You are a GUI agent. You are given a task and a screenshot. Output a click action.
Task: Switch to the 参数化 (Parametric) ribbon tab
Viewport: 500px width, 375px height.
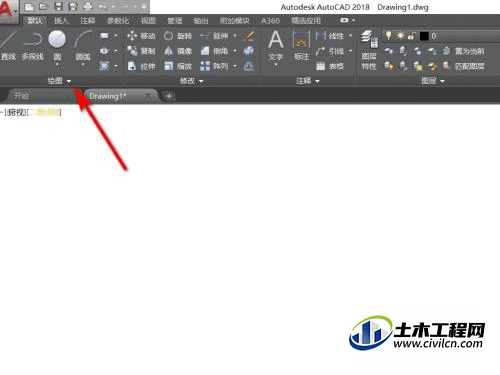(118, 21)
